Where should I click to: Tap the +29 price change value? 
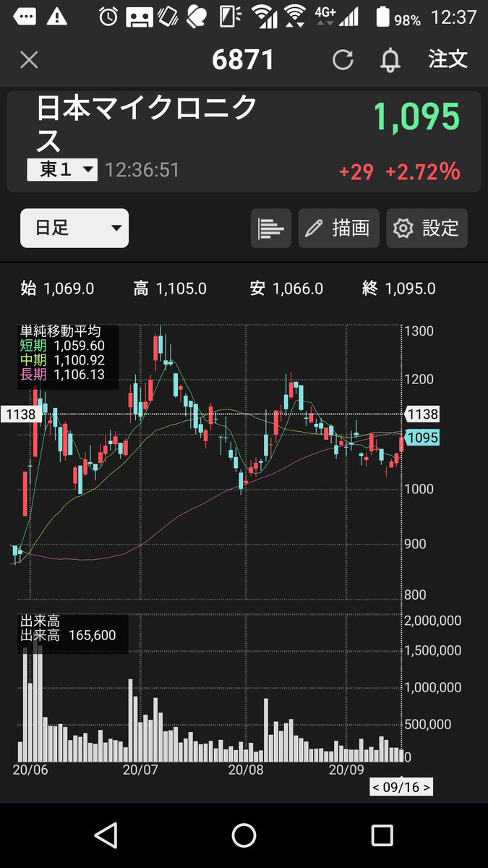(x=356, y=171)
